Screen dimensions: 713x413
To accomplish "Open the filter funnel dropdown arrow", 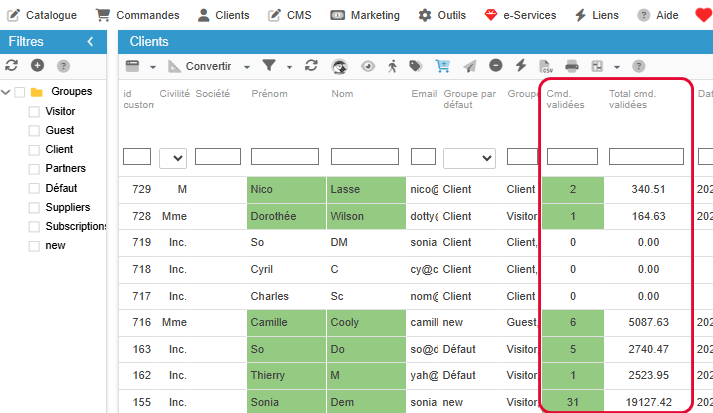I will [289, 67].
